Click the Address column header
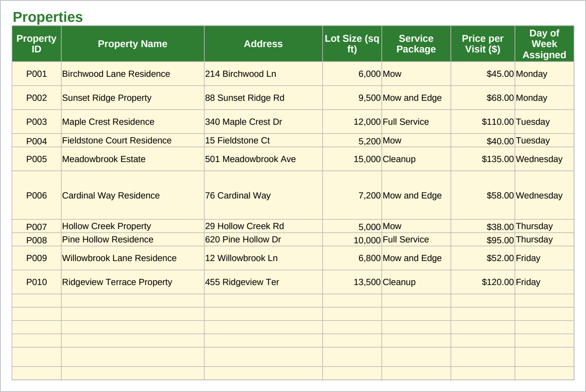Image resolution: width=586 pixels, height=392 pixels. click(x=263, y=44)
